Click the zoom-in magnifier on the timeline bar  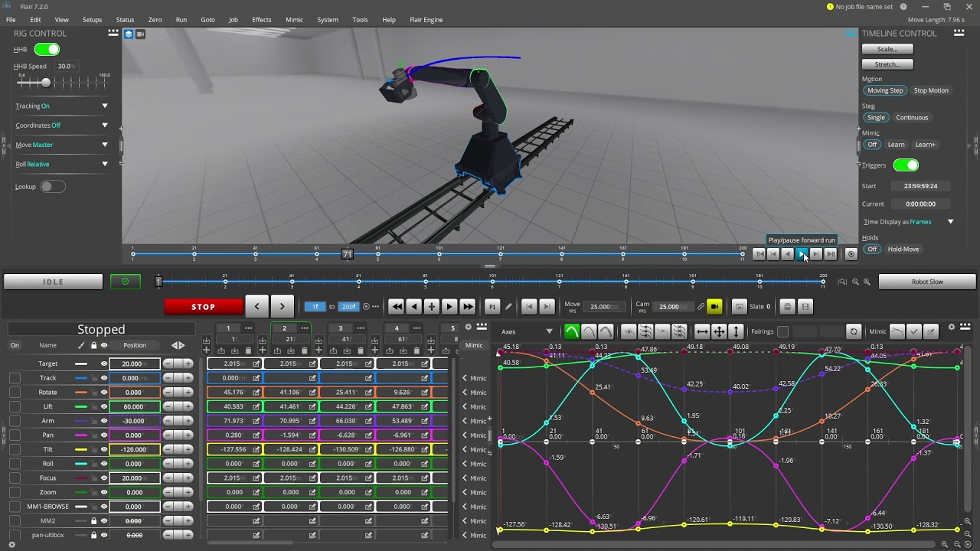867,282
